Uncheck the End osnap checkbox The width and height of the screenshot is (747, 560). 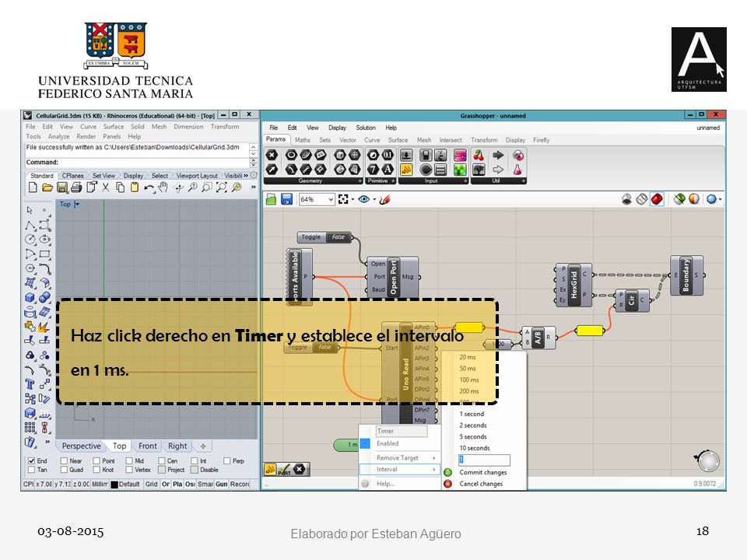point(31,461)
